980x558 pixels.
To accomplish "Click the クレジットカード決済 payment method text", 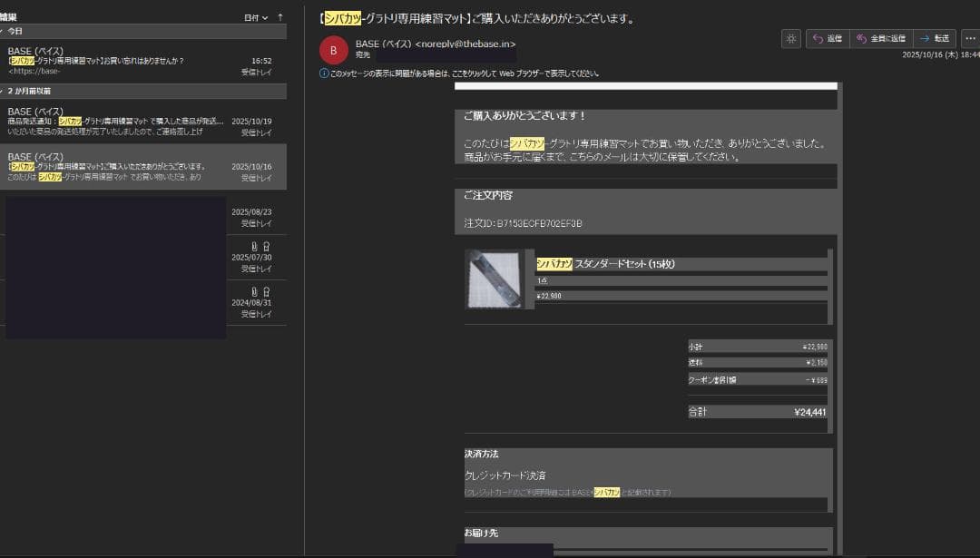I will click(x=505, y=475).
